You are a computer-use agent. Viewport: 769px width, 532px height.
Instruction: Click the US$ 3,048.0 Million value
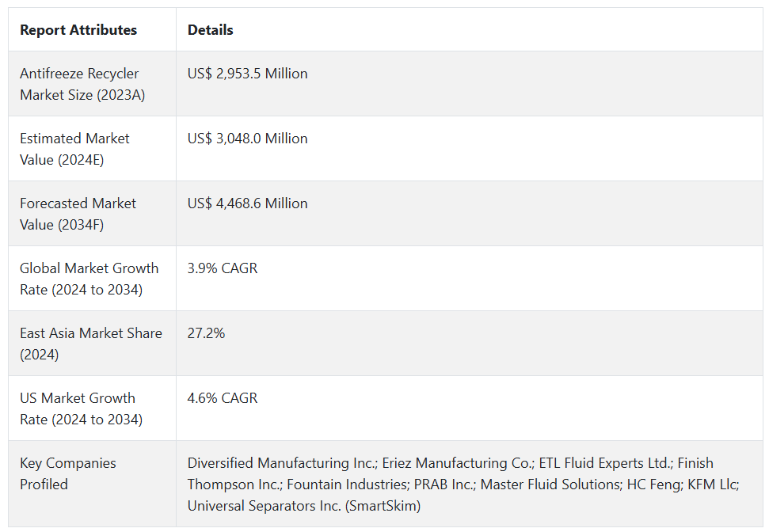click(x=247, y=139)
